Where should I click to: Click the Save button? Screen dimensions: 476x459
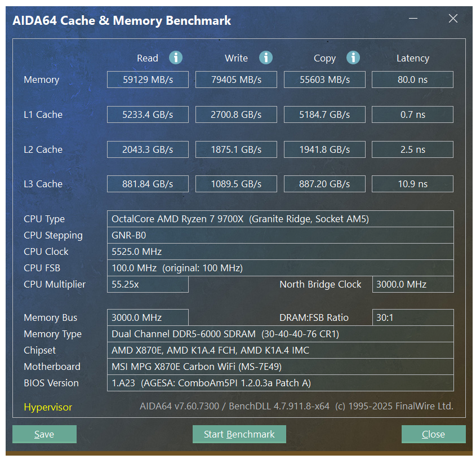pyautogui.click(x=45, y=434)
